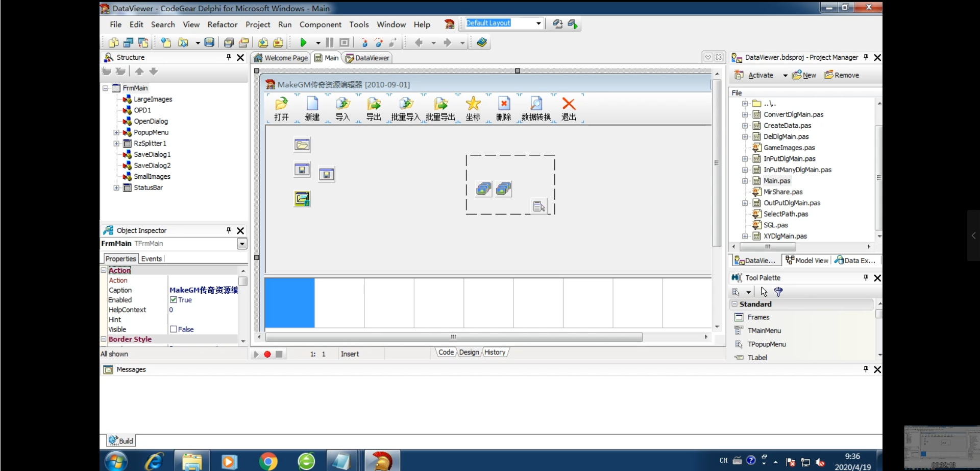Click the 新建 new button on form

(x=312, y=109)
